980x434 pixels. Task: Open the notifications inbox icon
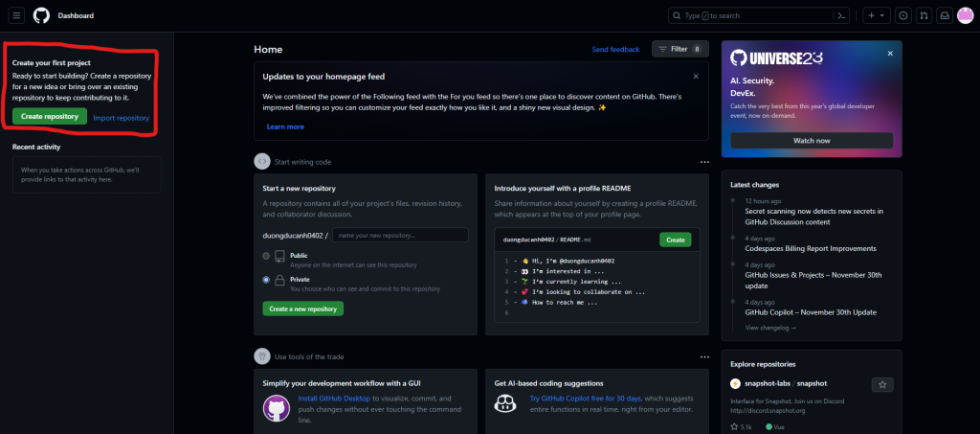click(x=944, y=15)
